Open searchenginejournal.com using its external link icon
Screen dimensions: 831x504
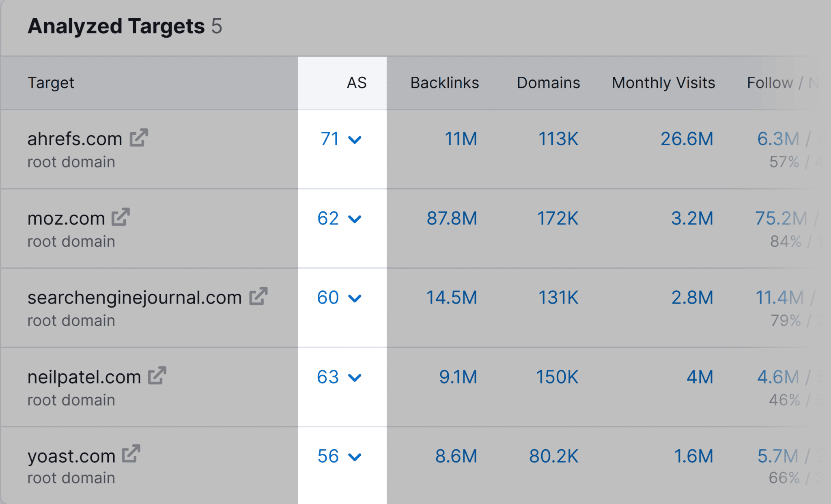tap(258, 297)
